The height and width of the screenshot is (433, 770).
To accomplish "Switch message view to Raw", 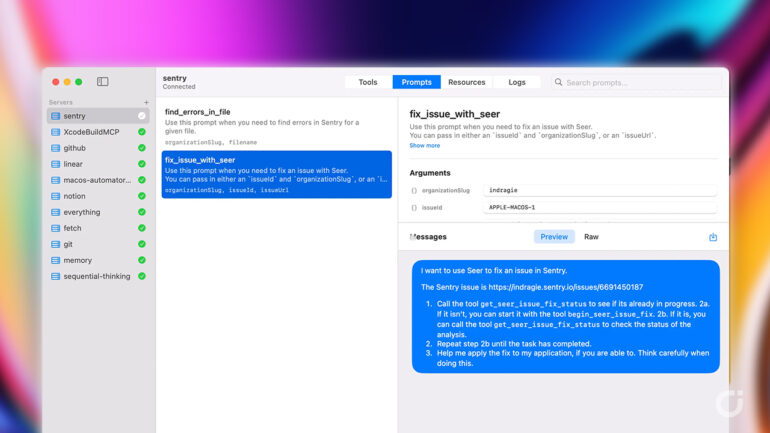I will tap(591, 237).
